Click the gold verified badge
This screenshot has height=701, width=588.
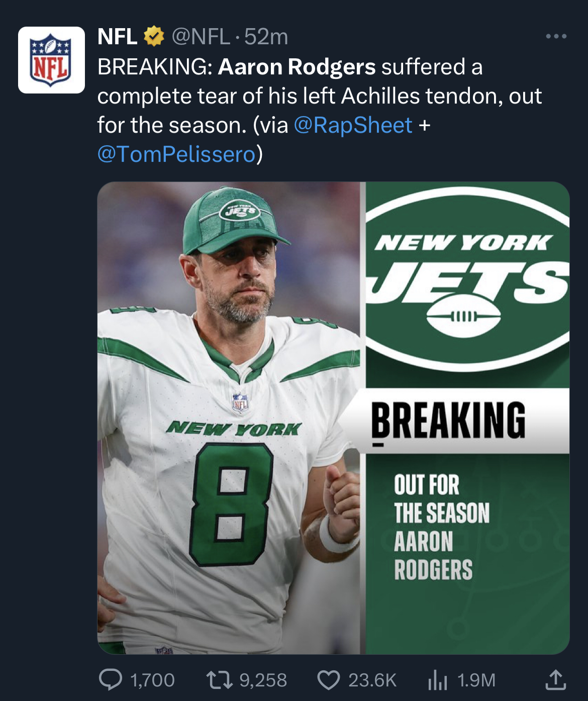point(154,36)
